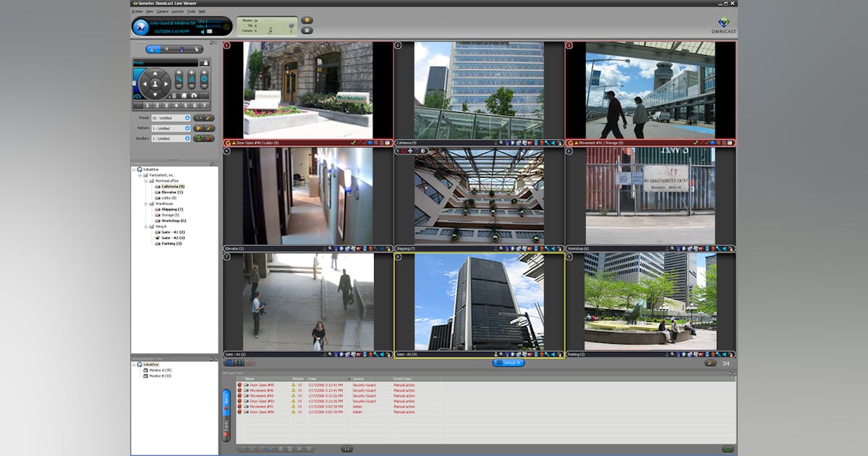Open the Camera menu
This screenshot has width=868, height=456.
[x=162, y=12]
